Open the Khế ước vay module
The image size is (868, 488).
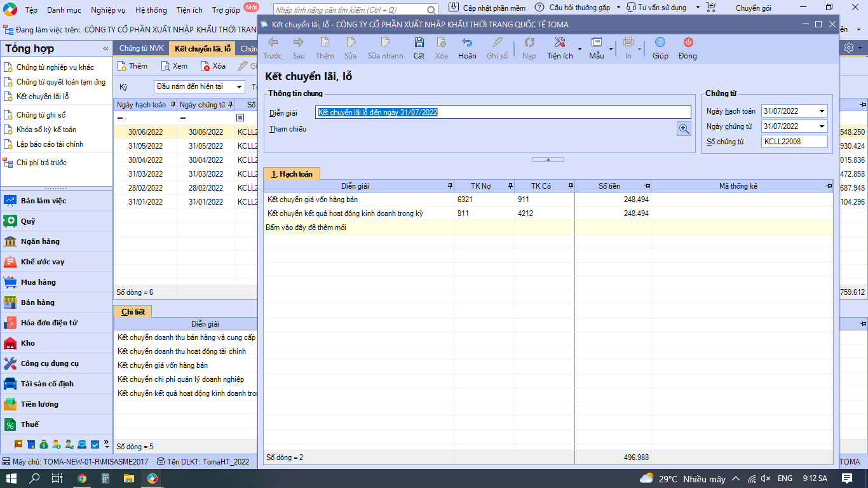(x=57, y=262)
